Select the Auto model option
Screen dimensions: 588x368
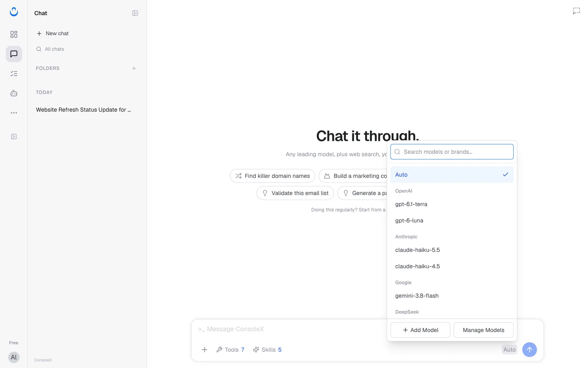[x=452, y=175]
